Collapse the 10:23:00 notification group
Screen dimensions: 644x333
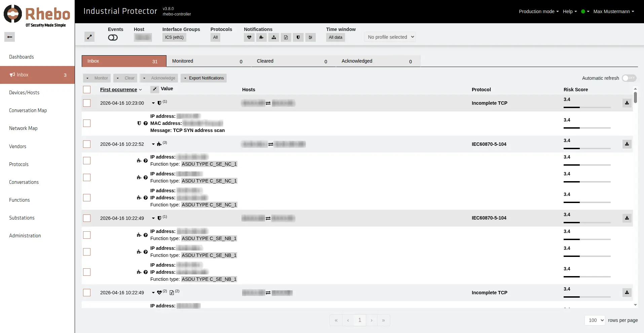coord(153,103)
